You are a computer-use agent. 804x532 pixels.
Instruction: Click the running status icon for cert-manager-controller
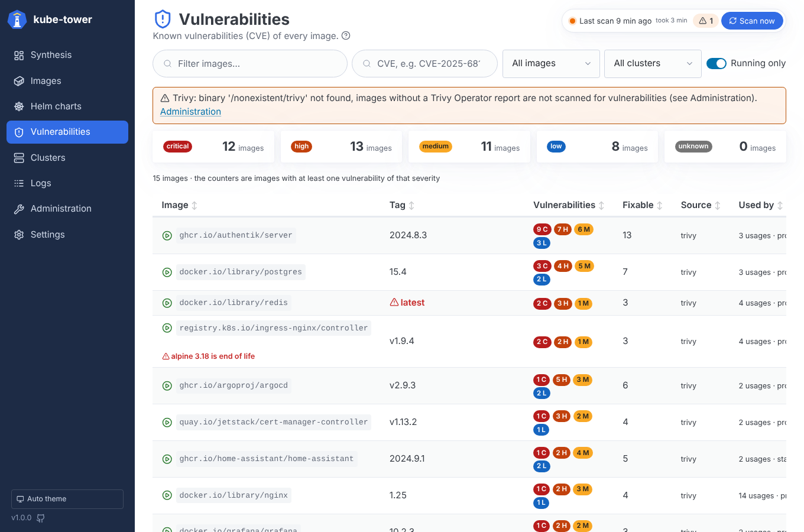coord(167,423)
